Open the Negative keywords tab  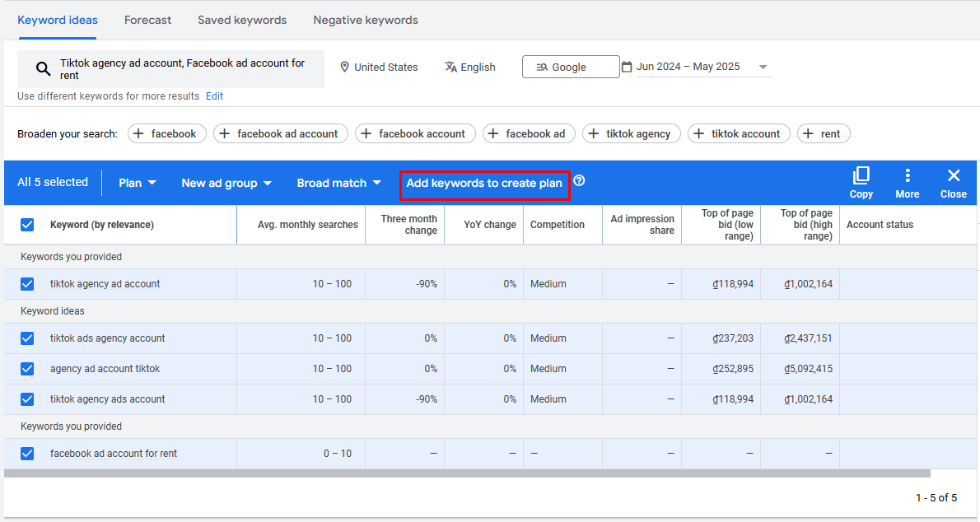(x=366, y=20)
